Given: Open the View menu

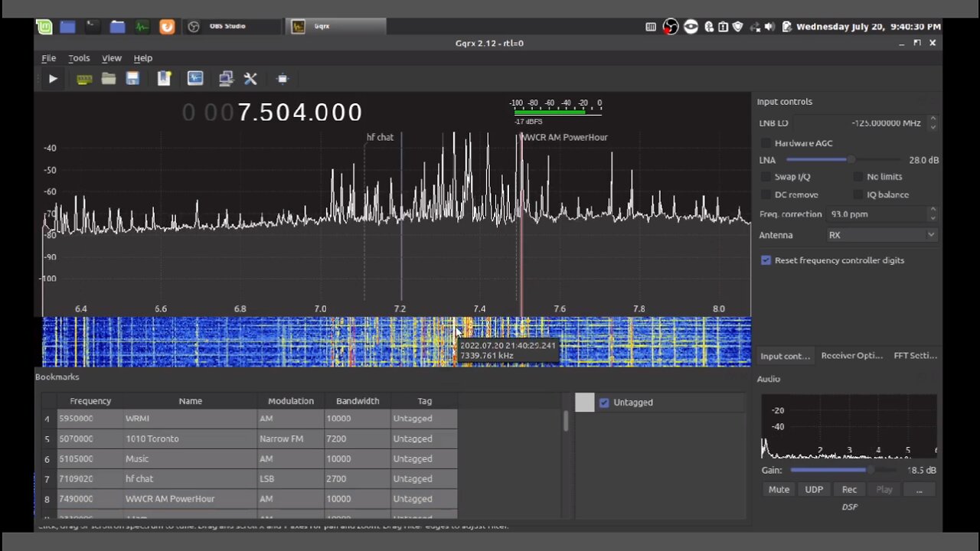Looking at the screenshot, I should point(112,58).
